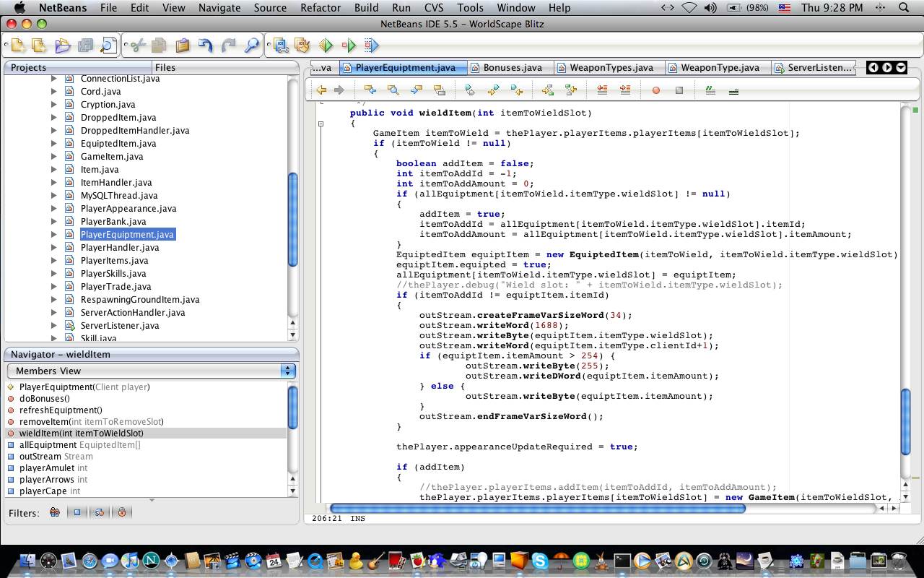This screenshot has height=578, width=924.
Task: Click the Comment editor toolbar icon
Action: click(x=710, y=90)
